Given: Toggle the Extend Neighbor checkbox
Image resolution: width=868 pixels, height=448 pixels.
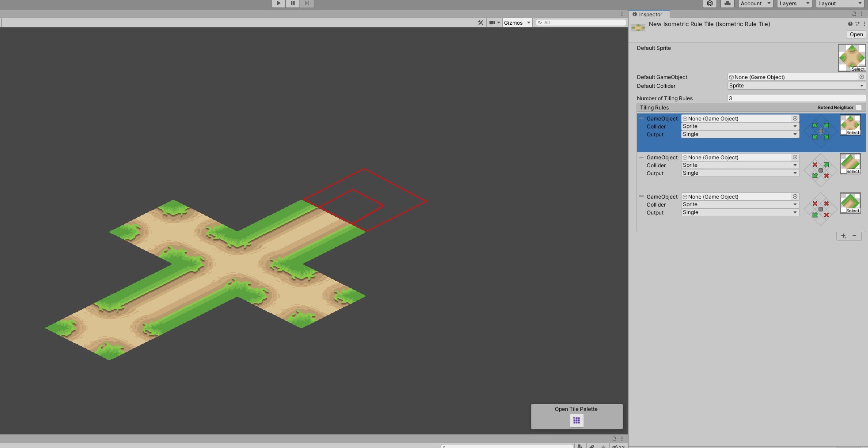Looking at the screenshot, I should 859,107.
